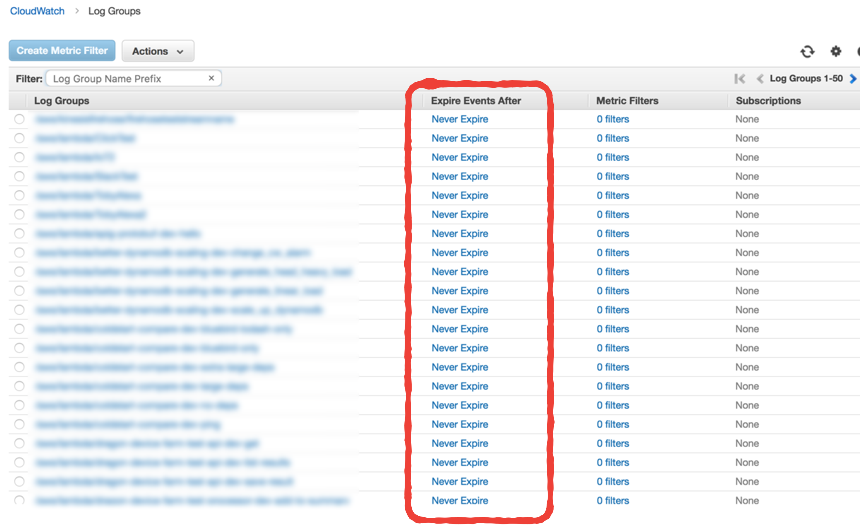This screenshot has width=860, height=528.
Task: Click the Subscriptions column header
Action: 768,101
